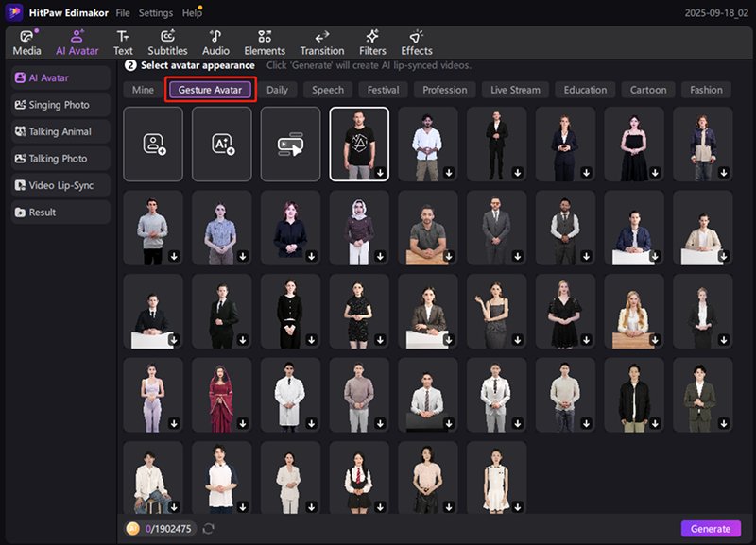Switch to the Education tab
This screenshot has width=756, height=545.
(x=585, y=90)
